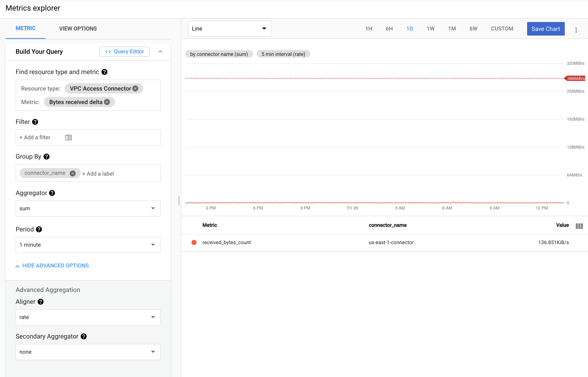The height and width of the screenshot is (377, 588).
Task: Open the Query Editor
Action: tap(124, 51)
